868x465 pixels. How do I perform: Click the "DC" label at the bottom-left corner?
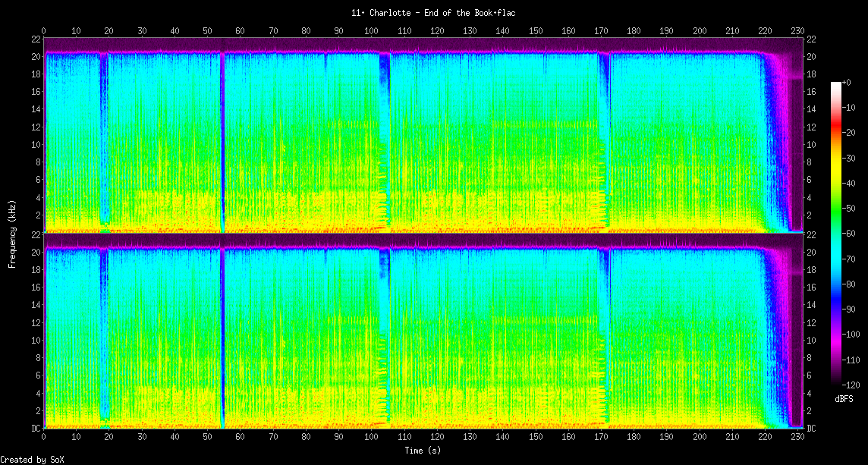[37, 428]
